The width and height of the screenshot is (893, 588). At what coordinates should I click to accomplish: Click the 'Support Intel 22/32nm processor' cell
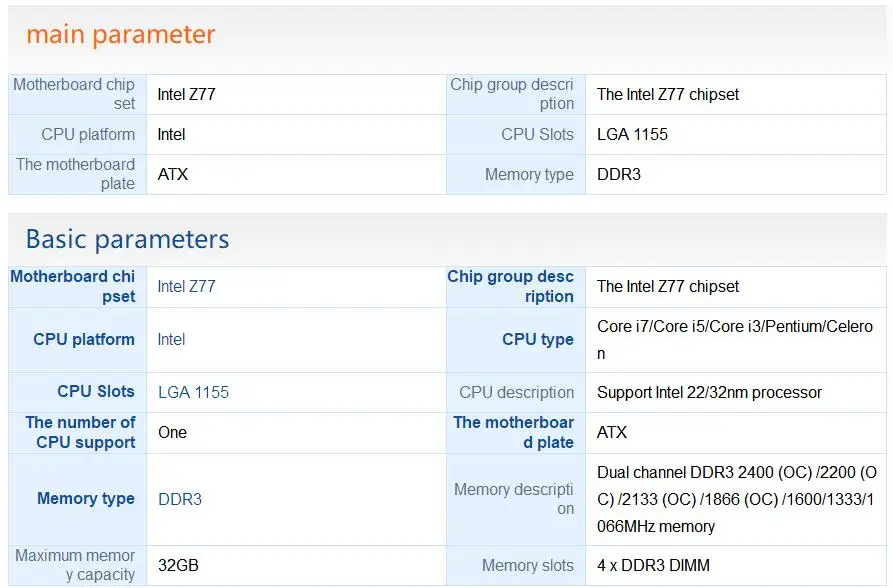pyautogui.click(x=709, y=392)
